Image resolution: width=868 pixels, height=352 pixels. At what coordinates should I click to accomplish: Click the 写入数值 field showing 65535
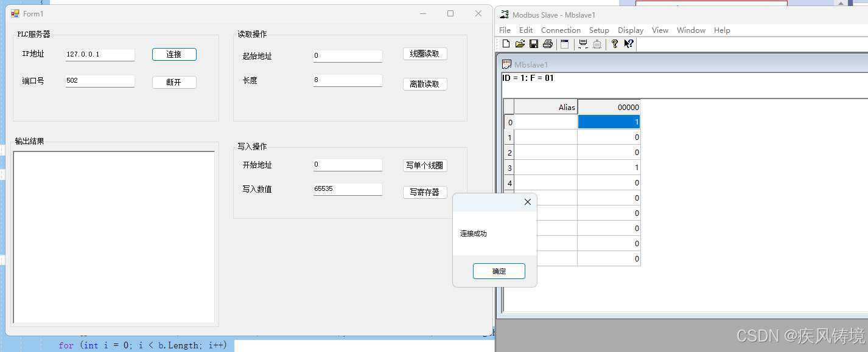click(348, 188)
